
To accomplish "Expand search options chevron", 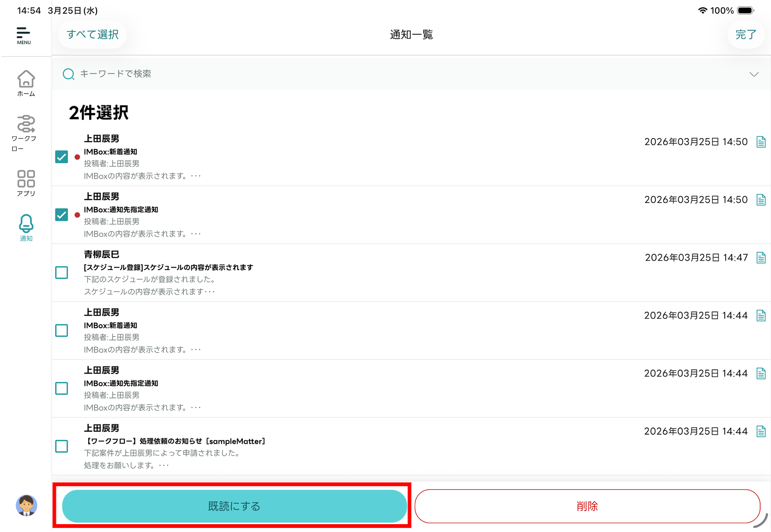I will [x=754, y=74].
